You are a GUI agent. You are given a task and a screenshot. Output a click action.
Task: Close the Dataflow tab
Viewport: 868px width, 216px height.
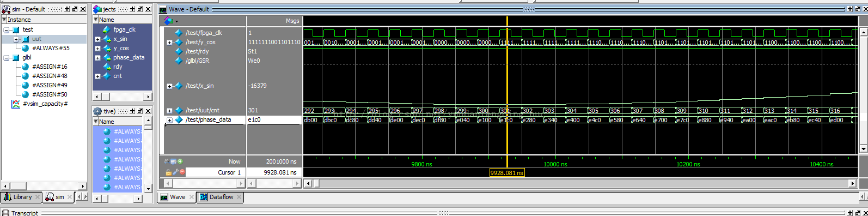[x=239, y=197]
